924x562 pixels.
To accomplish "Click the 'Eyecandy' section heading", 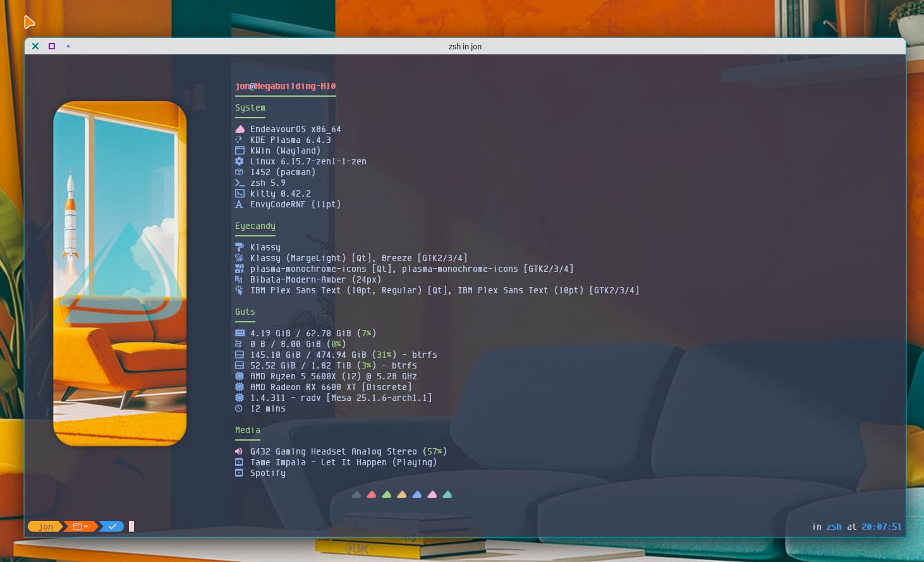I will pyautogui.click(x=255, y=226).
